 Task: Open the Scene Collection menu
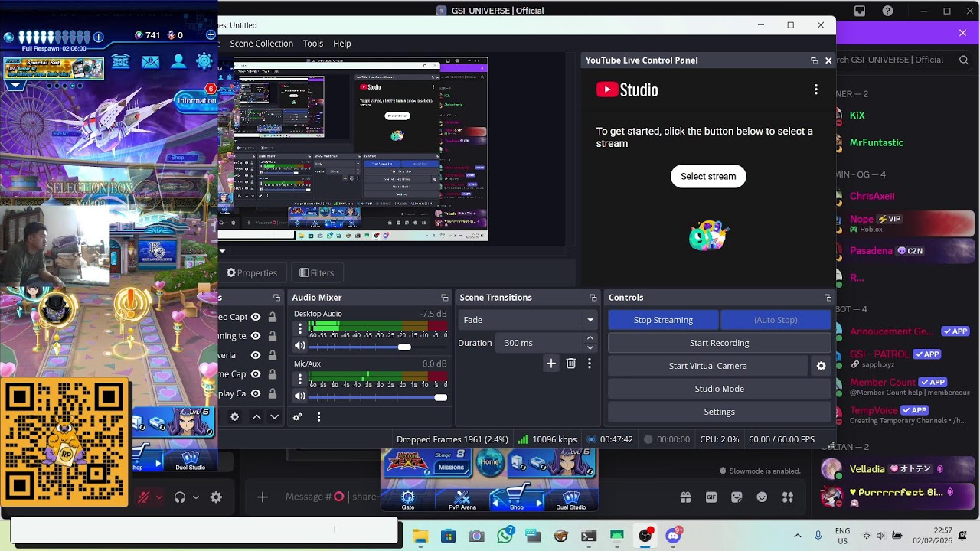point(261,44)
